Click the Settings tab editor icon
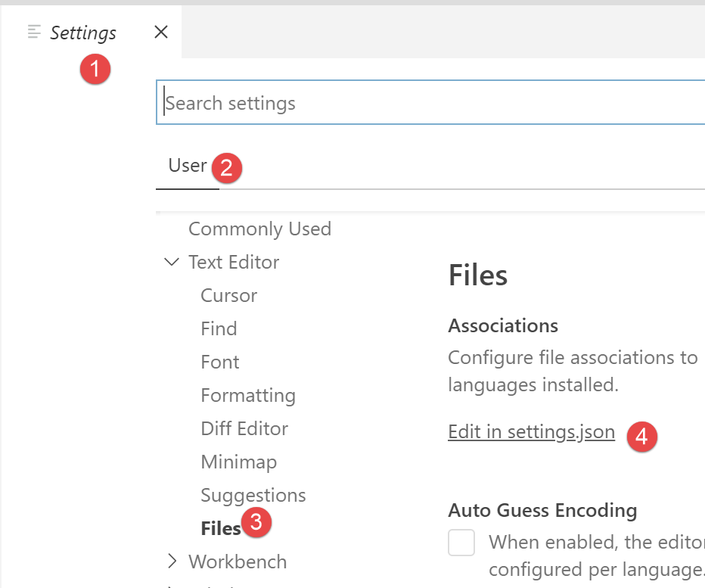This screenshot has width=705, height=588. (x=34, y=32)
